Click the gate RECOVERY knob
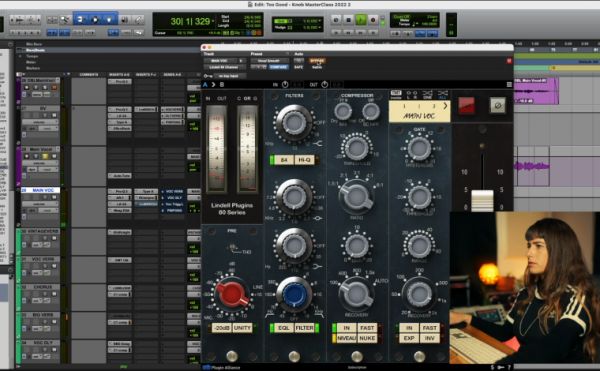 pos(419,294)
